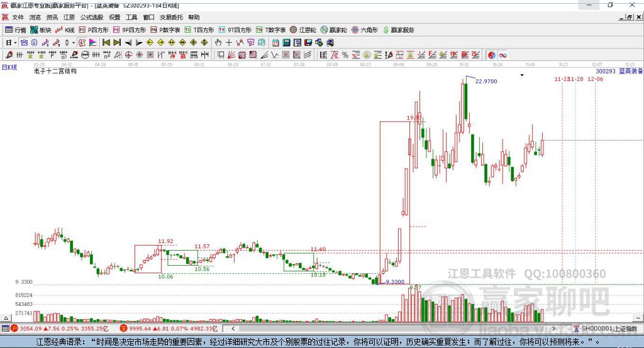The image size is (644, 348).
Task: Open the 9T四方形 tool
Action: point(235,30)
